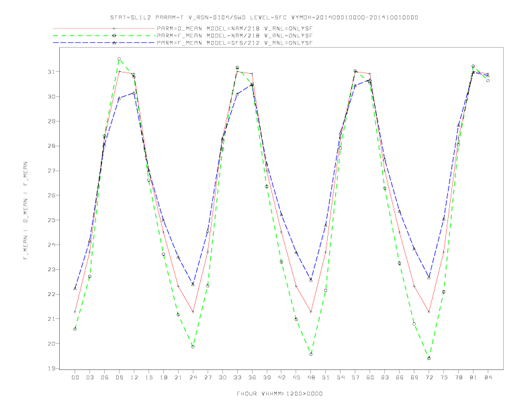Click the x-axis tick label 48
Image resolution: width=532 pixels, height=411 pixels.
pyautogui.click(x=311, y=377)
